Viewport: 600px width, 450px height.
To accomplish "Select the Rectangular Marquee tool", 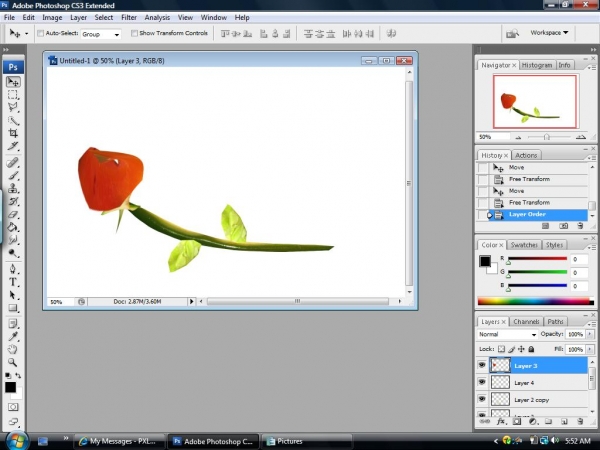I will (x=13, y=95).
